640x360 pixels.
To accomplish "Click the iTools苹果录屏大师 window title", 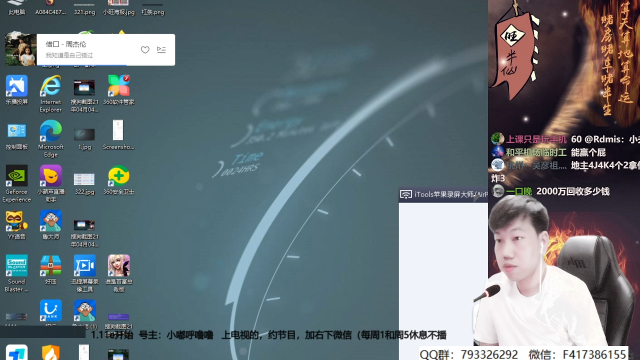I will tap(451, 195).
